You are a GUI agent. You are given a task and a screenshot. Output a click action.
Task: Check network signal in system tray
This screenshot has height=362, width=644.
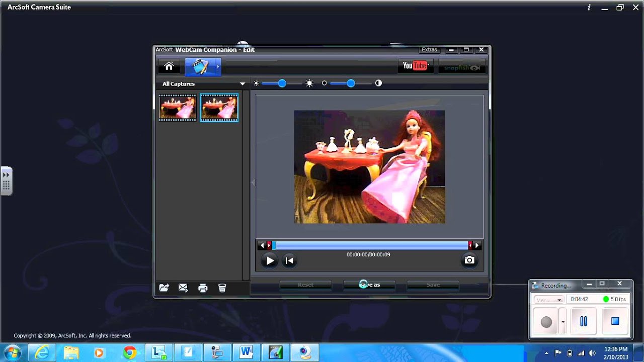pyautogui.click(x=581, y=353)
